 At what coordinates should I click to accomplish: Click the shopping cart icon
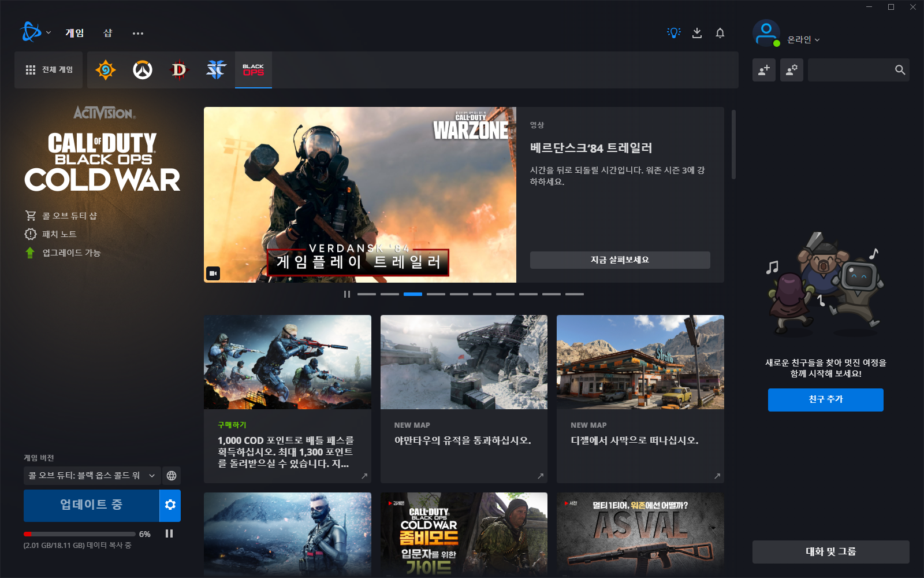click(31, 216)
